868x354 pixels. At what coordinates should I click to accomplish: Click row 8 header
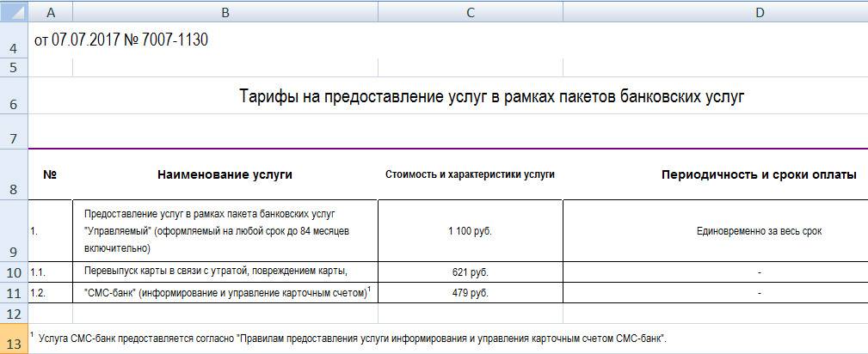pyautogui.click(x=14, y=175)
